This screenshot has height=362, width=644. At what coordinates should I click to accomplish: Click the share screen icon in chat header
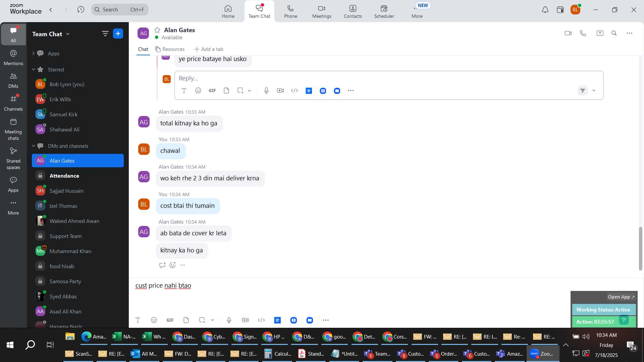click(600, 33)
